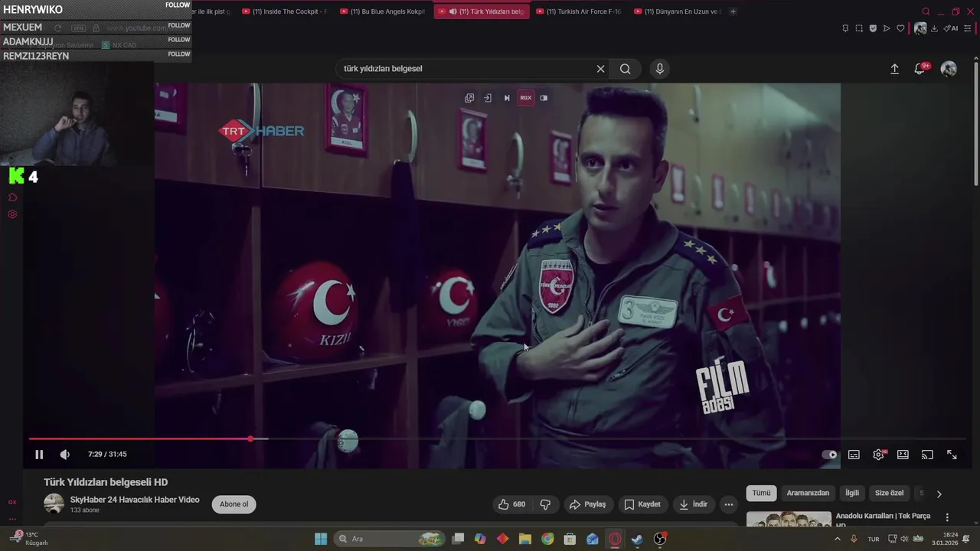Start voice search with the microphone

click(660, 69)
